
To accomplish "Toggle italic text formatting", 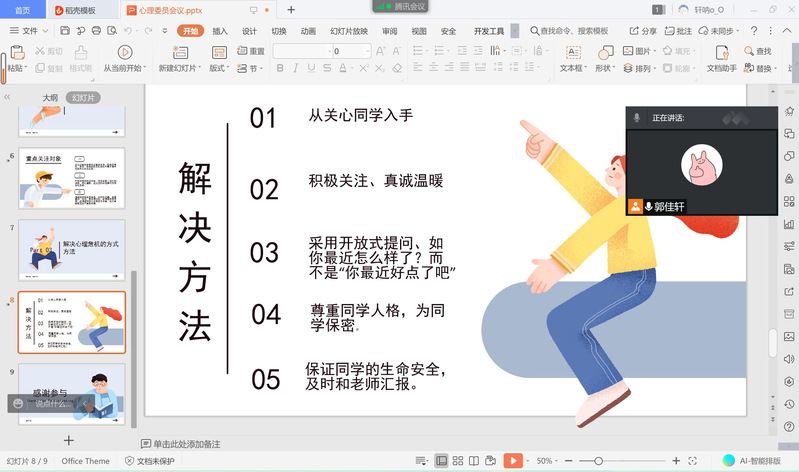I will [296, 69].
